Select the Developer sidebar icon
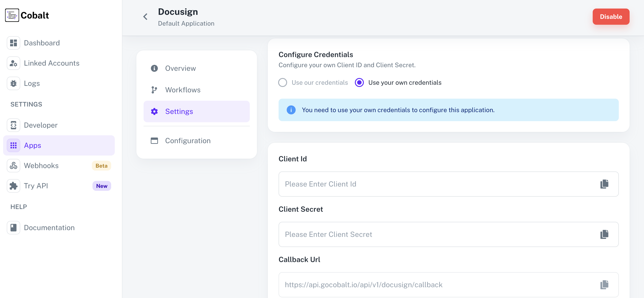 13,125
